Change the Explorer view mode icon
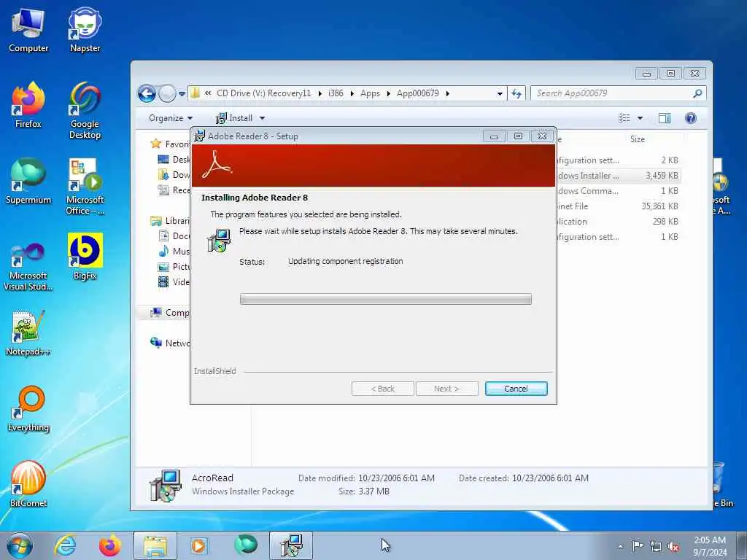The height and width of the screenshot is (560, 747). pos(624,118)
